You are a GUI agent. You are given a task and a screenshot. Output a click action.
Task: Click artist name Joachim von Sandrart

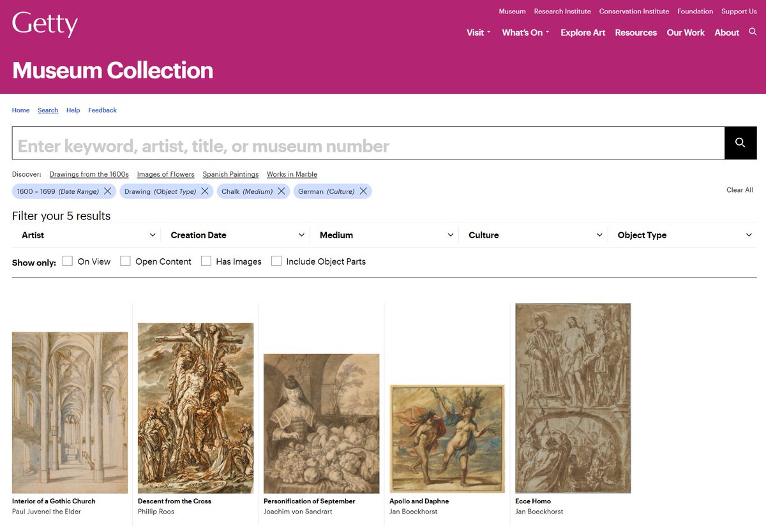pos(297,512)
